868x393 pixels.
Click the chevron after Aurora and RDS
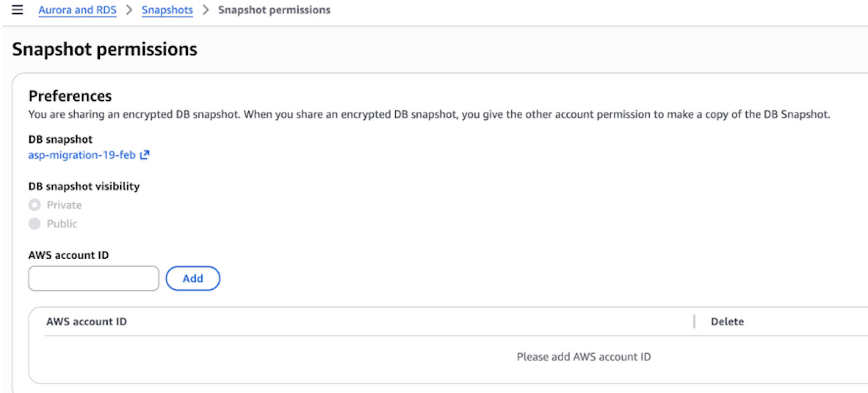pos(129,10)
